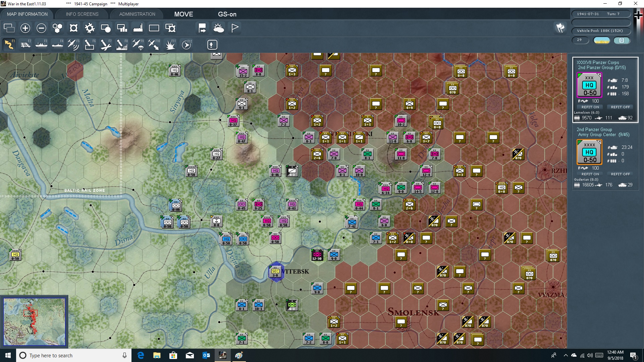
Task: Click the Lemelsen (6.0) leader name
Action: click(x=586, y=112)
